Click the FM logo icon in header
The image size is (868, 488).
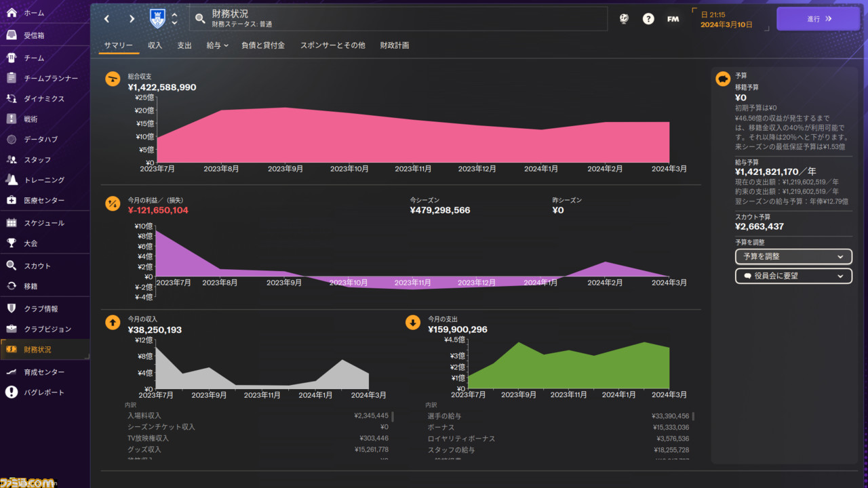pos(673,19)
